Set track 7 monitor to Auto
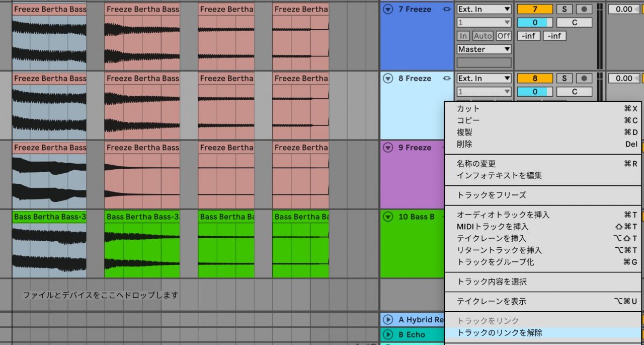 [x=483, y=36]
